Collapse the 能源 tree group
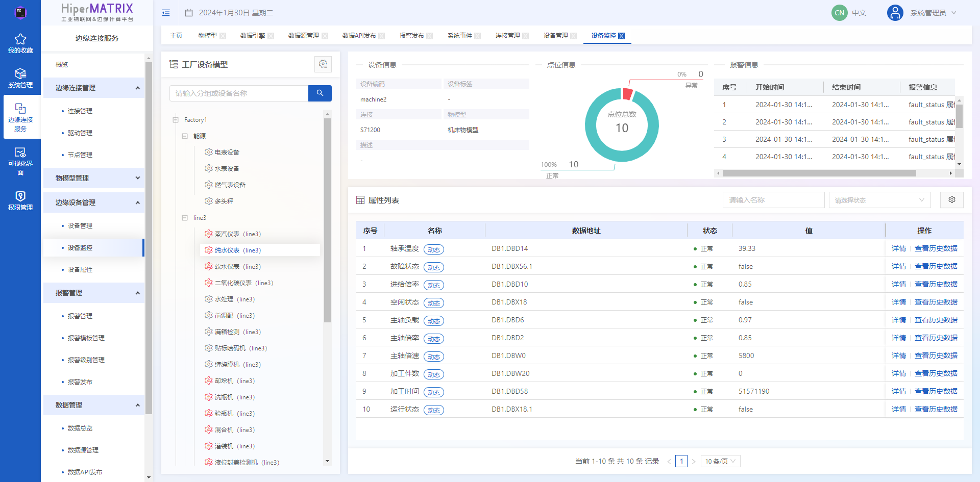This screenshot has width=980, height=482. click(185, 136)
